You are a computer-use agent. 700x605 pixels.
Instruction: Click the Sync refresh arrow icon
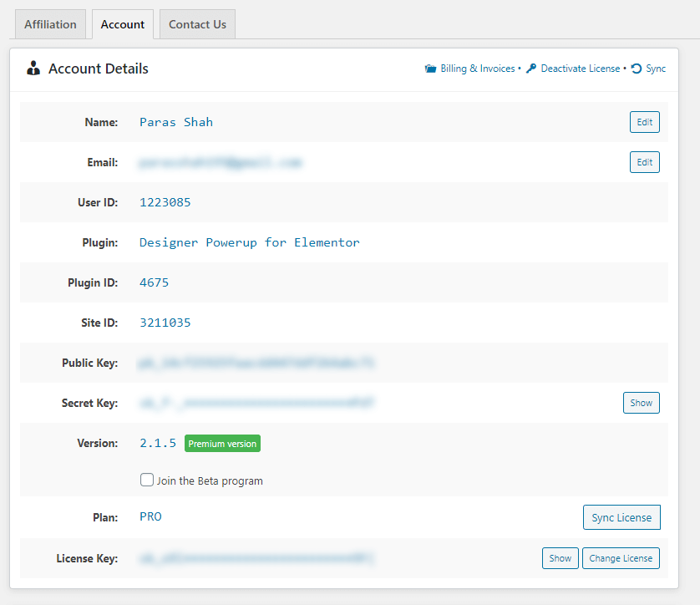click(637, 69)
